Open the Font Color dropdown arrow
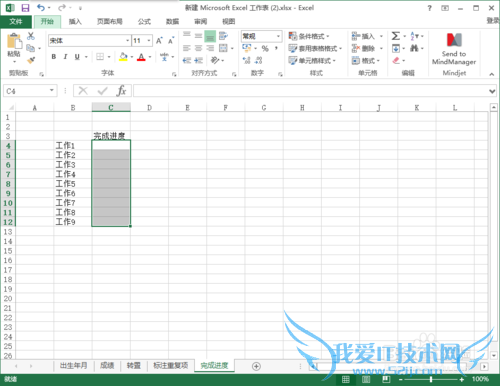The width and height of the screenshot is (500, 386). 150,57
